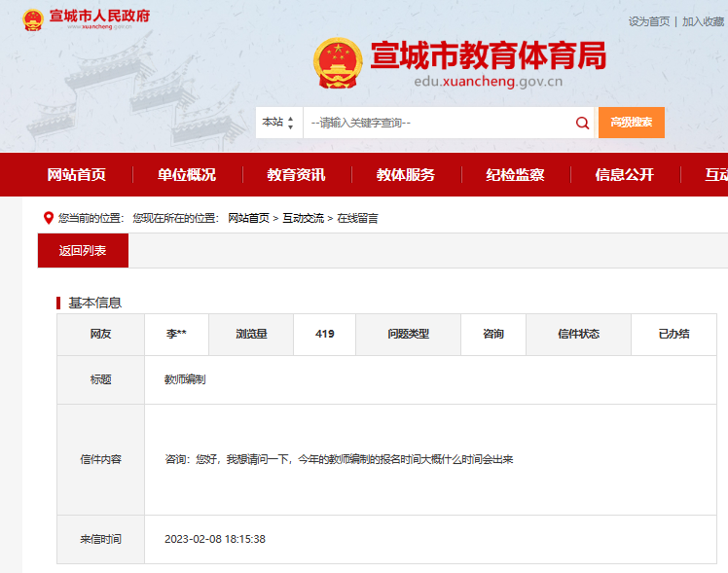Open the 教体服务 menu item
Viewport: 728px width, 573px height.
click(x=406, y=175)
